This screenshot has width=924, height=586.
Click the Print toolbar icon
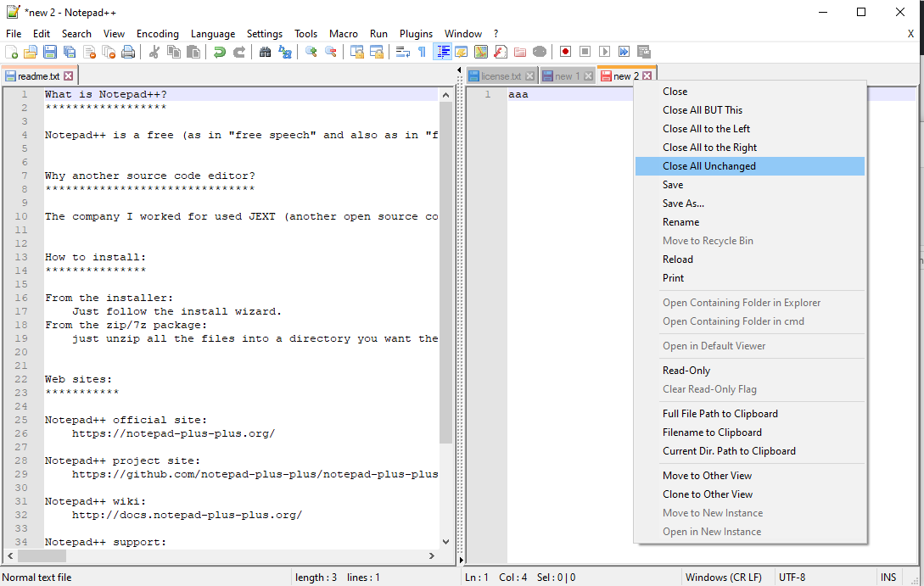pyautogui.click(x=128, y=52)
